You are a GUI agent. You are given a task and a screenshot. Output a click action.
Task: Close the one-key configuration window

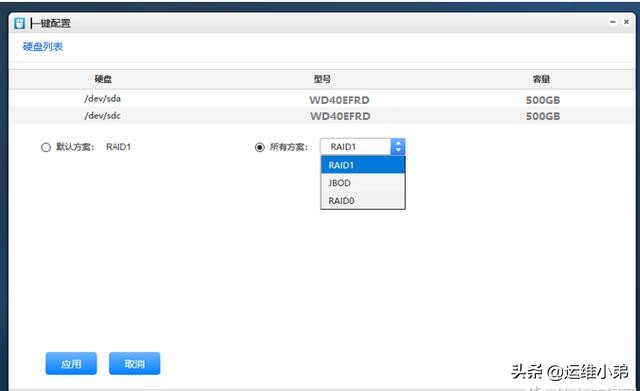(x=626, y=22)
